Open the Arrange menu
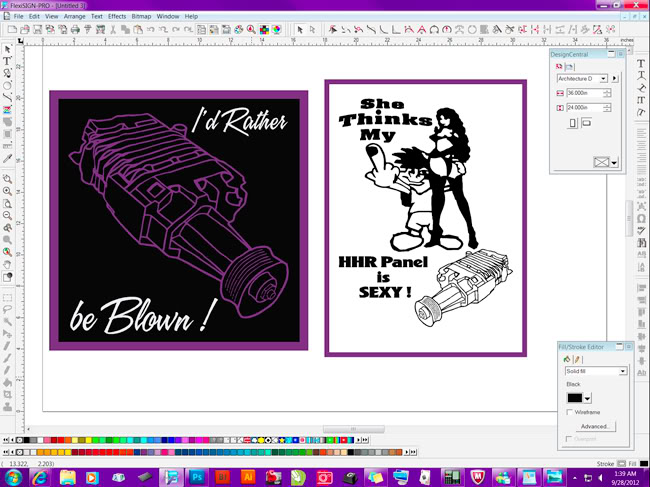 (75, 17)
